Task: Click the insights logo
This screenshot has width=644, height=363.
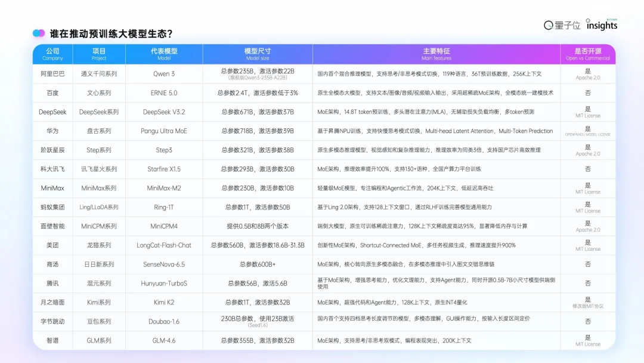Action: (x=602, y=24)
